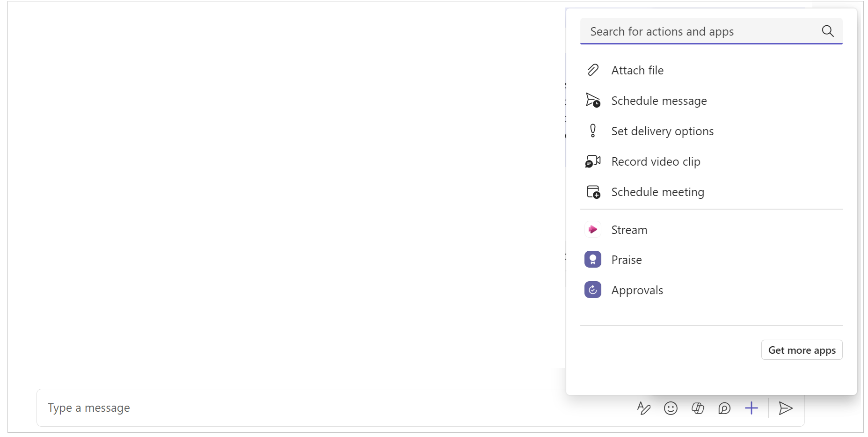Click the search magnifier icon
This screenshot has width=868, height=437.
pos(827,31)
